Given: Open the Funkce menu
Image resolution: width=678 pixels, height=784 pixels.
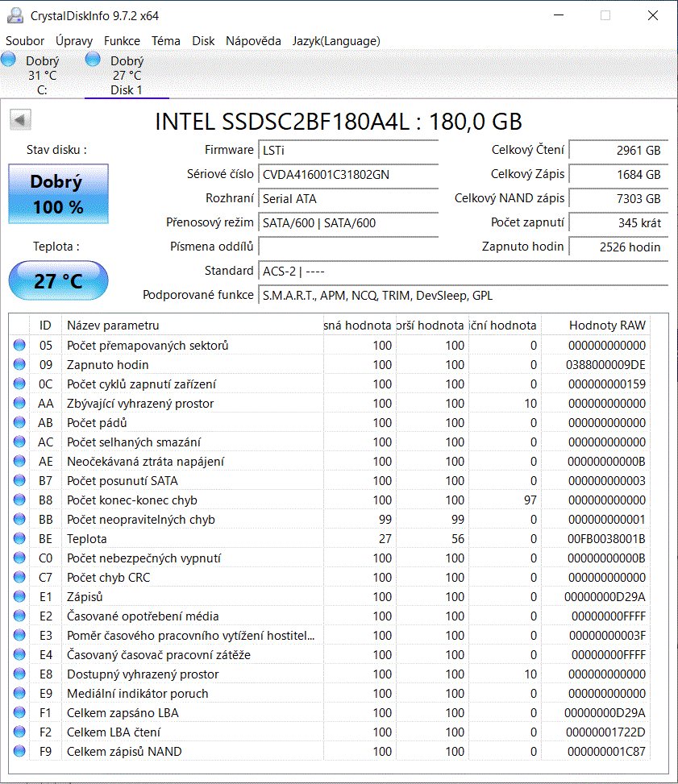Looking at the screenshot, I should pyautogui.click(x=122, y=41).
